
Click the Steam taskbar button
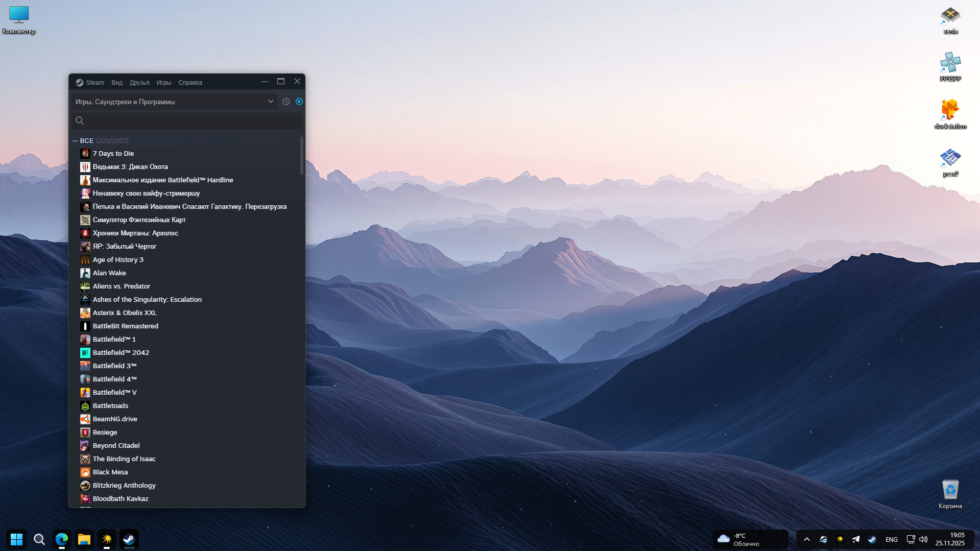129,539
